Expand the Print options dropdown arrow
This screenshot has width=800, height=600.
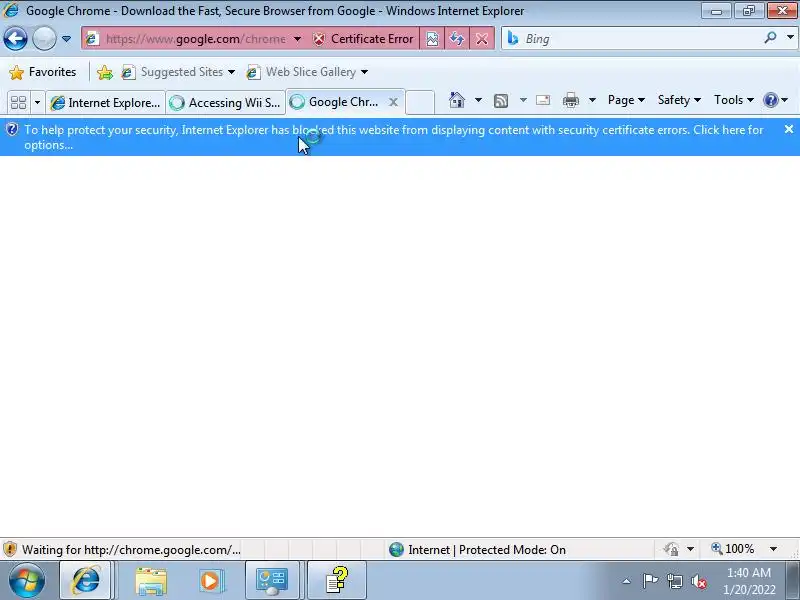tap(592, 100)
